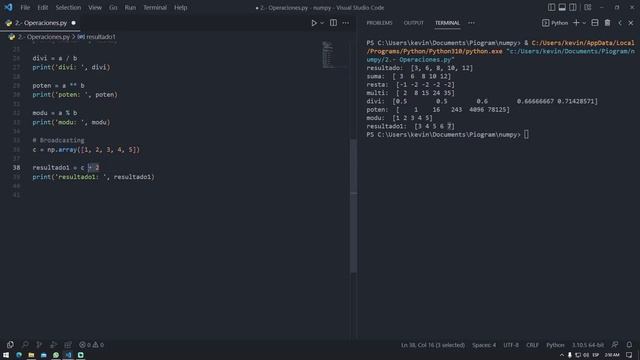640x360 pixels.
Task: Click terminal text 'resultado1: [3 4 5 6 7]'
Action: [x=410, y=126]
